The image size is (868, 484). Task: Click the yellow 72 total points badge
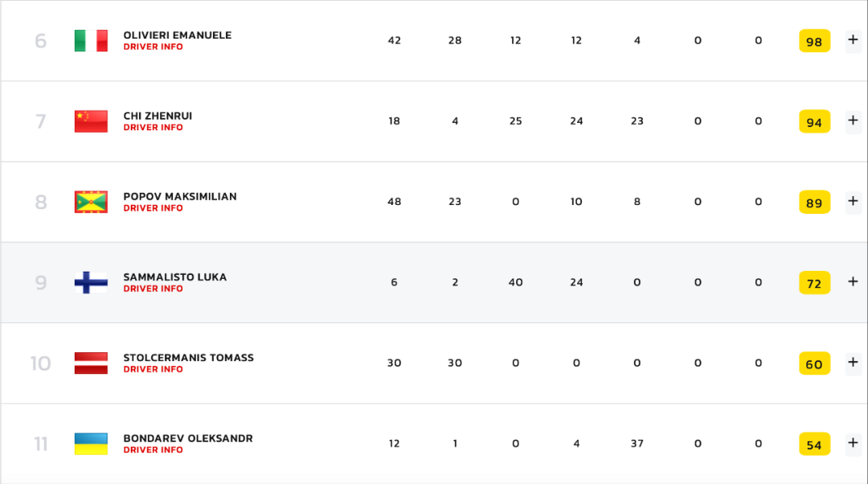point(814,283)
